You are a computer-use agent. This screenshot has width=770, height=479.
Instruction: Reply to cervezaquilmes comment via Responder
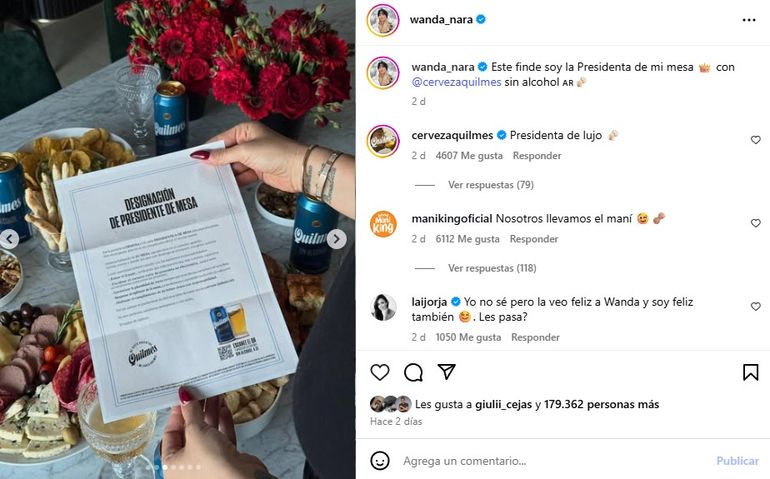pyautogui.click(x=537, y=156)
